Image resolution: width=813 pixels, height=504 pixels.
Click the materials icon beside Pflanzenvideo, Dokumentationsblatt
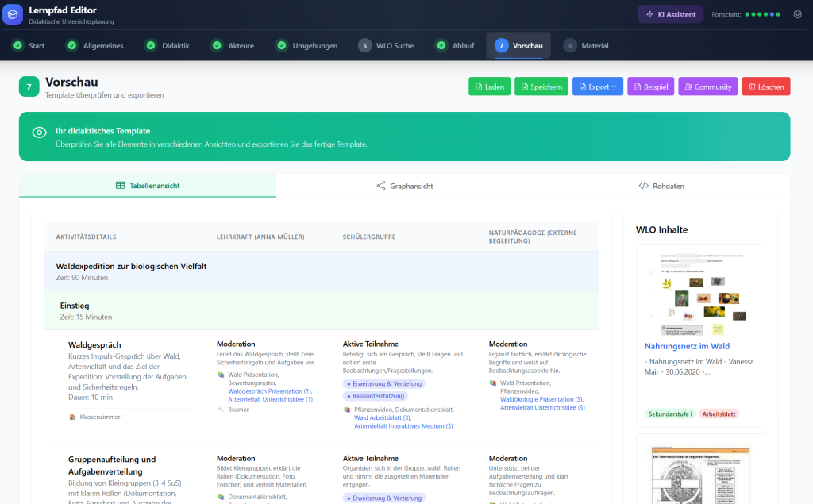(x=348, y=410)
